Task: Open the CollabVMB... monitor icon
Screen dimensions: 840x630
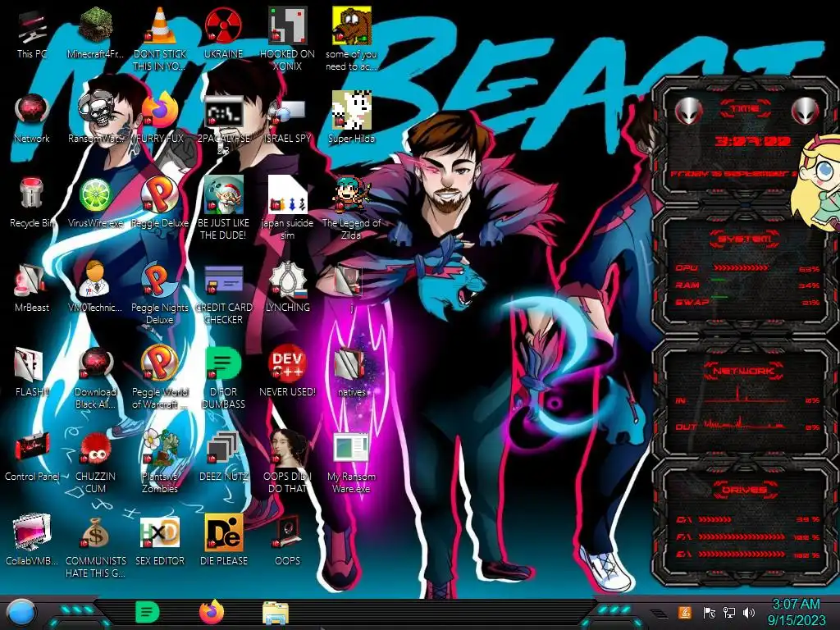Action: pyautogui.click(x=32, y=541)
